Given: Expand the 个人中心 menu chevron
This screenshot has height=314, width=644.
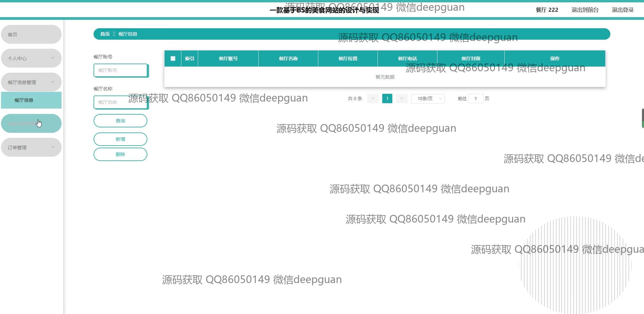Looking at the screenshot, I should [52, 58].
